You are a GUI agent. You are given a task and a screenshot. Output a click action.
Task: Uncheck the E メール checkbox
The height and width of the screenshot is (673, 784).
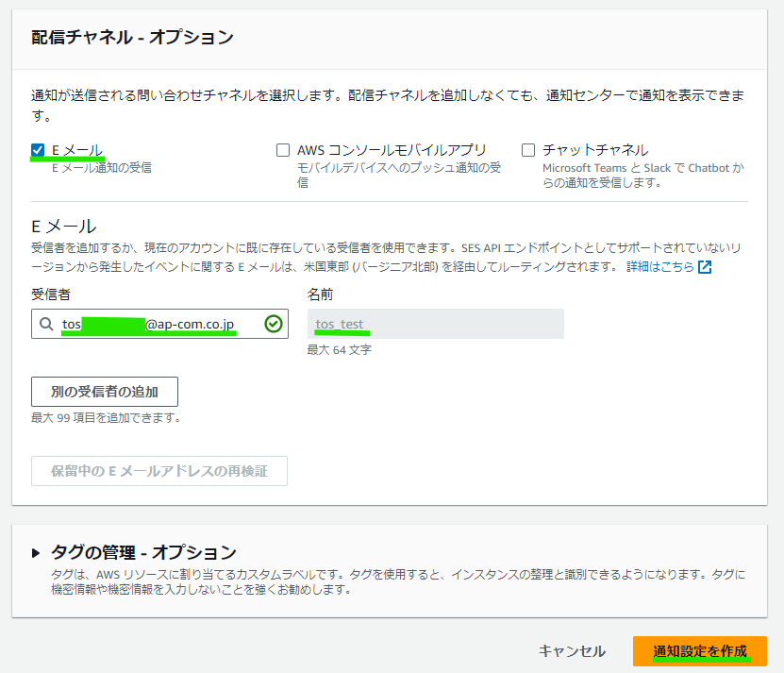click(38, 150)
